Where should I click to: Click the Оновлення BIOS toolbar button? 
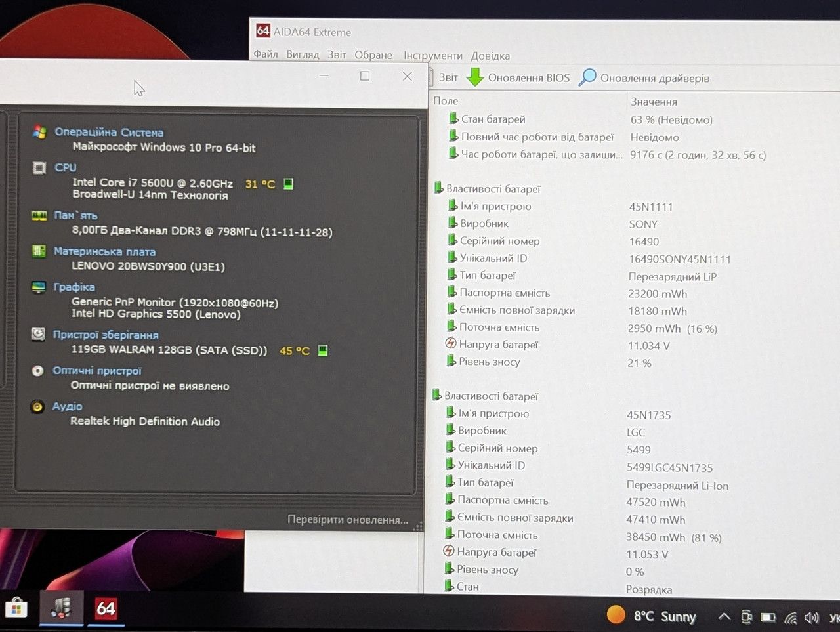[x=518, y=77]
